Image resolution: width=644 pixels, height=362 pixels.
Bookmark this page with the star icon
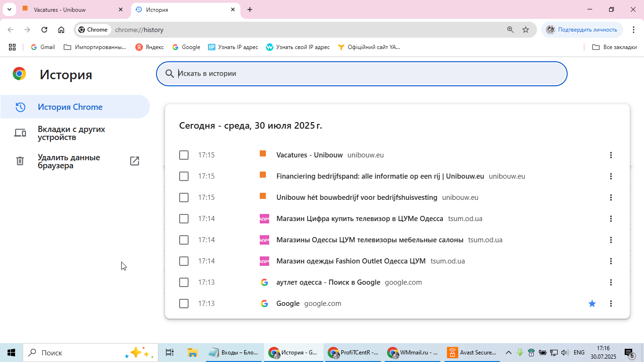526,30
